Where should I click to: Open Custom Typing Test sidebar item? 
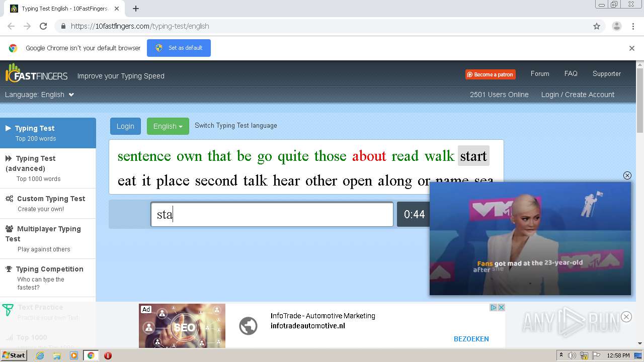click(x=48, y=203)
